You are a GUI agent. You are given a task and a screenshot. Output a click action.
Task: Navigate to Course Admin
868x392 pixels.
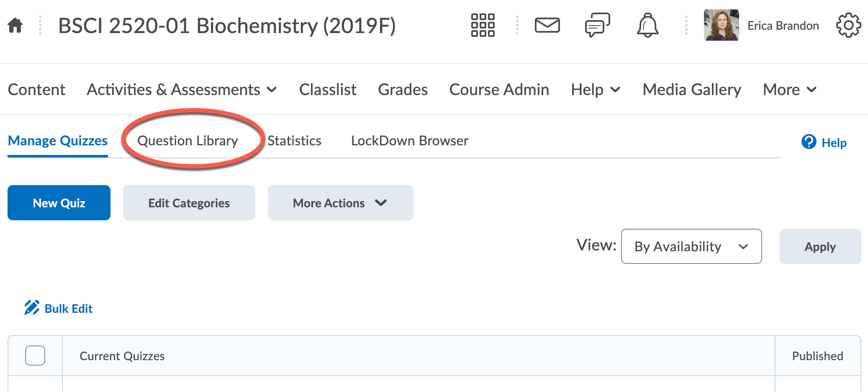pyautogui.click(x=499, y=90)
